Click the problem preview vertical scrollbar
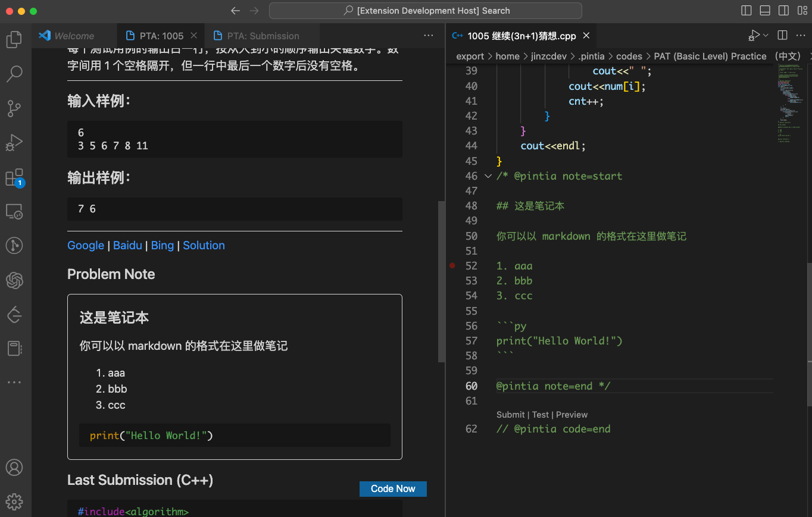The height and width of the screenshot is (517, 812). point(441,281)
